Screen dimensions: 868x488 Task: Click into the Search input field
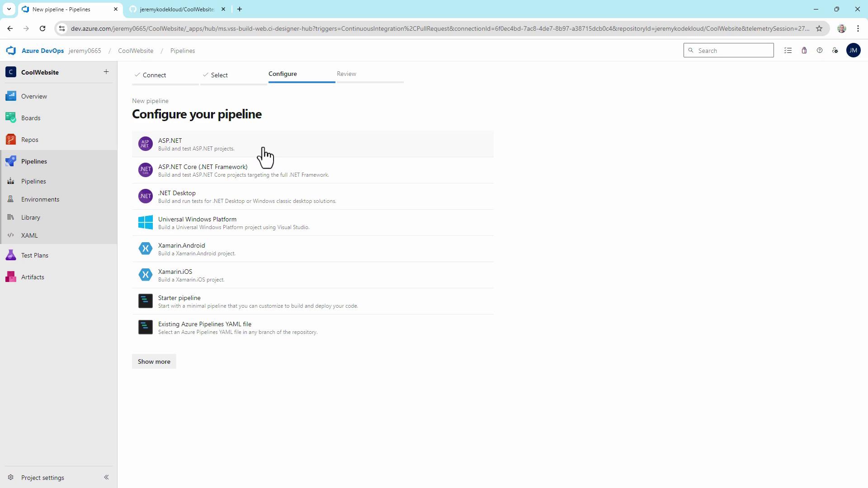(729, 50)
